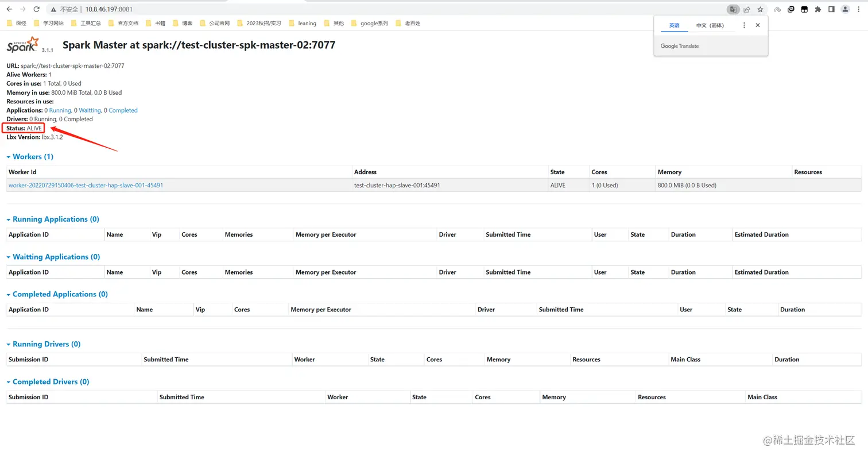Open the 书籍 bookmark folder
This screenshot has height=459, width=868.
[156, 24]
